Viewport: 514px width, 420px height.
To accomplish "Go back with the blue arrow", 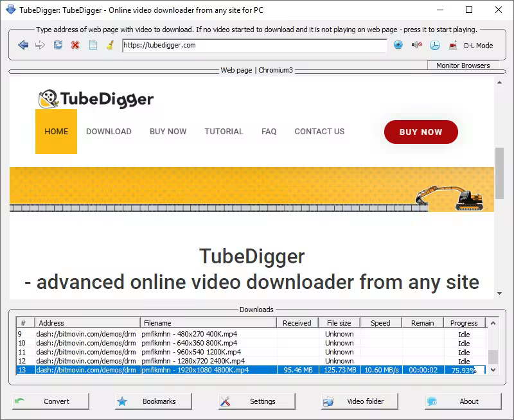I will (23, 45).
